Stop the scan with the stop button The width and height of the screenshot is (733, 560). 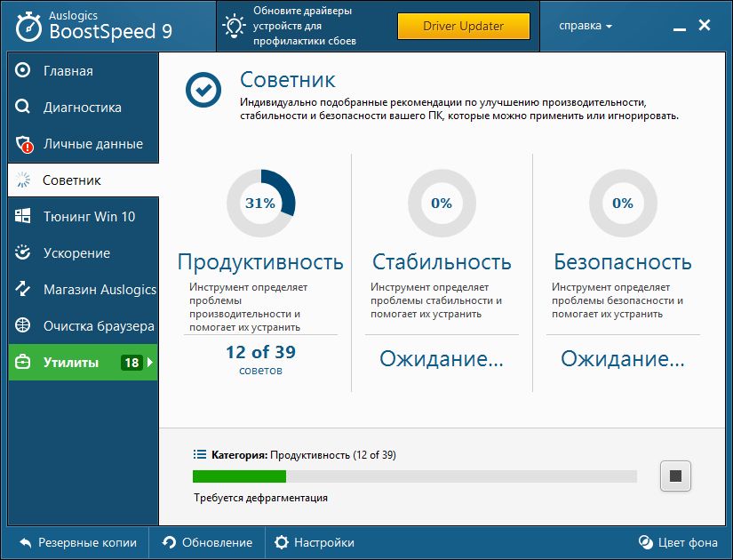tap(675, 476)
